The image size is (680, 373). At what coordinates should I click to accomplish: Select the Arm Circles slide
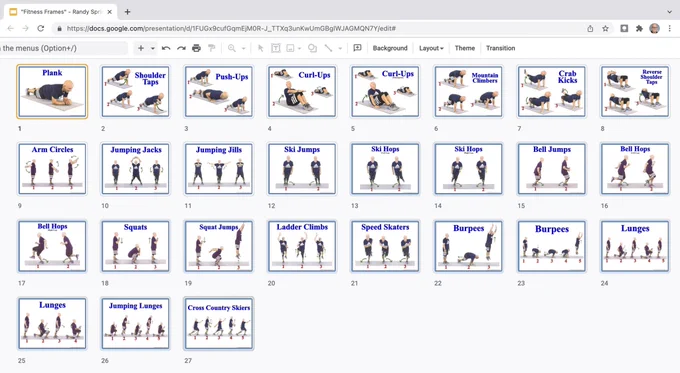[52, 169]
